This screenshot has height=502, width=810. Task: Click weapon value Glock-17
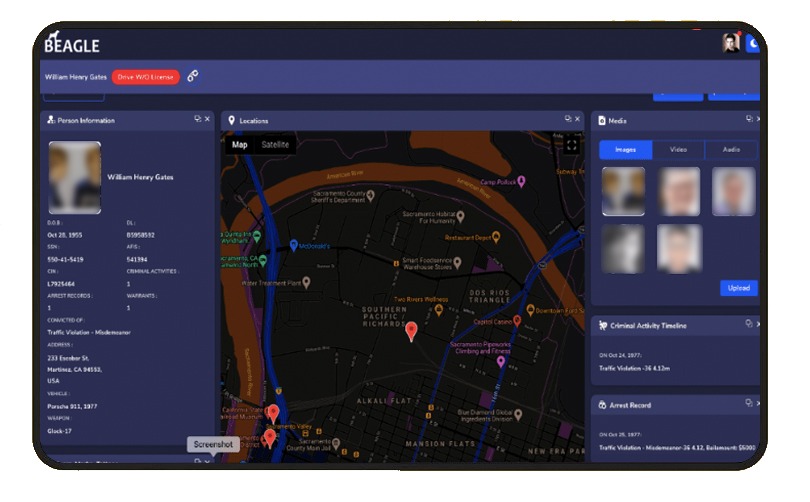coord(59,431)
